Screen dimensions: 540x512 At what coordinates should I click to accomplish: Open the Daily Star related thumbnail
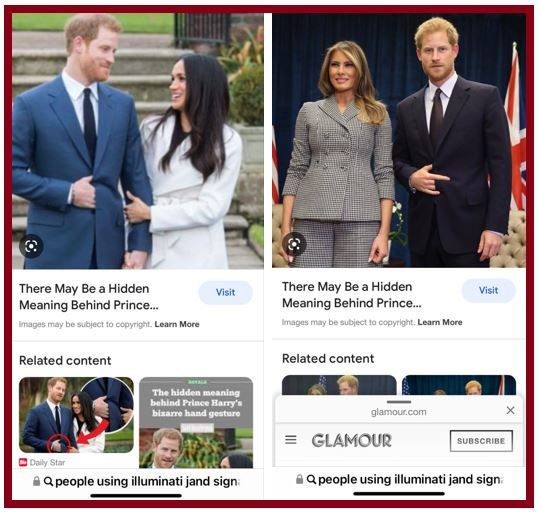[x=76, y=415]
